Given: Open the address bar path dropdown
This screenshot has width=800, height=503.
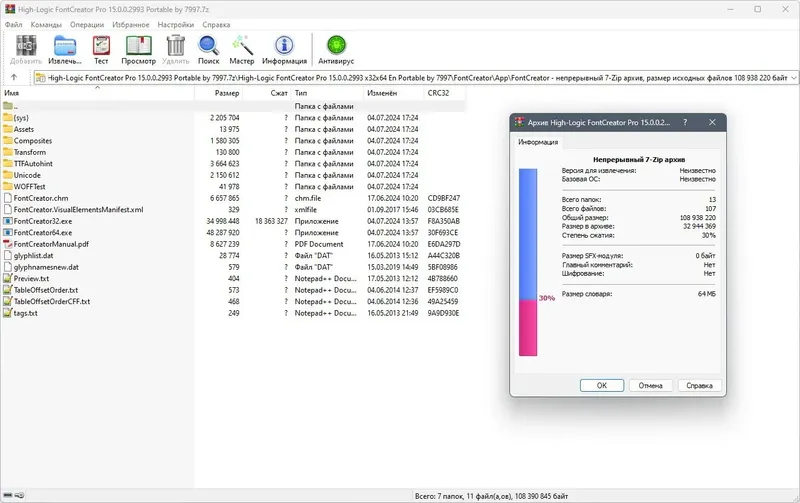Looking at the screenshot, I should 793,78.
